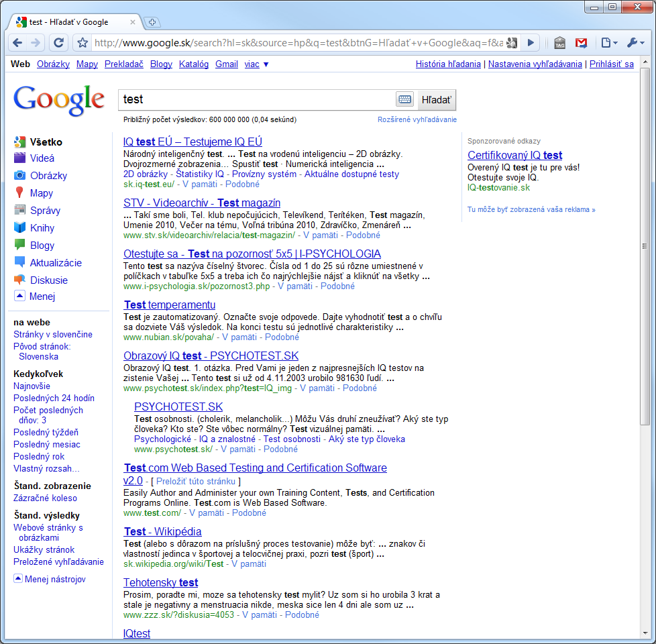The image size is (656, 644).
Task: Select Videá in the left sidebar
Action: click(x=42, y=158)
